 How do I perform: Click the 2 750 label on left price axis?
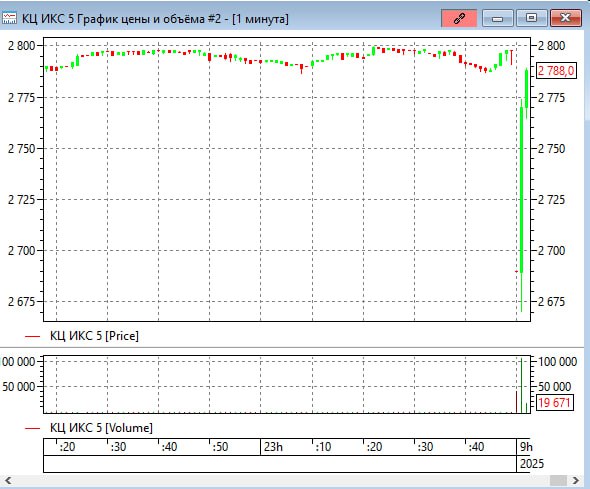[x=21, y=149]
